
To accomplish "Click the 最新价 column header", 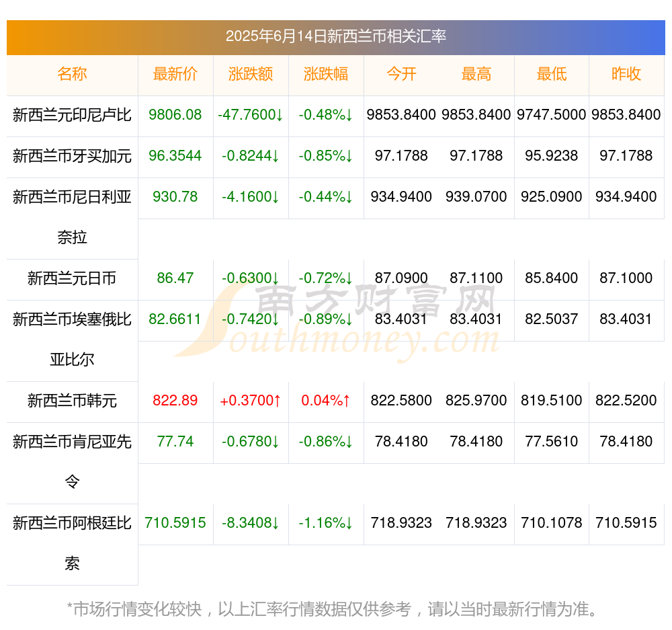I will click(175, 74).
